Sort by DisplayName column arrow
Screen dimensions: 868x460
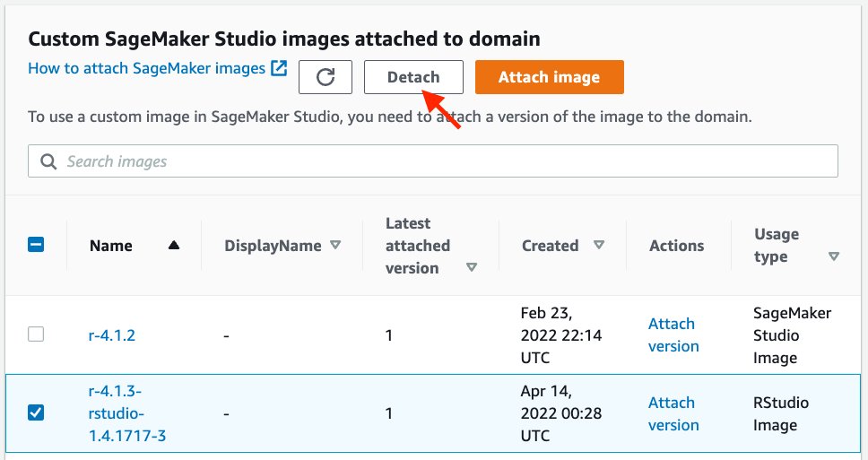click(335, 245)
